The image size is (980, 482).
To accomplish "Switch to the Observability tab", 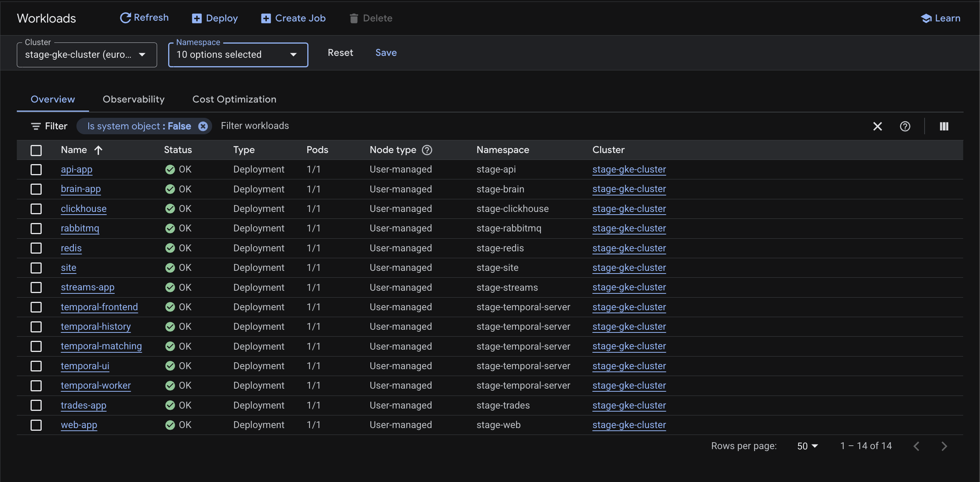I will [x=133, y=99].
